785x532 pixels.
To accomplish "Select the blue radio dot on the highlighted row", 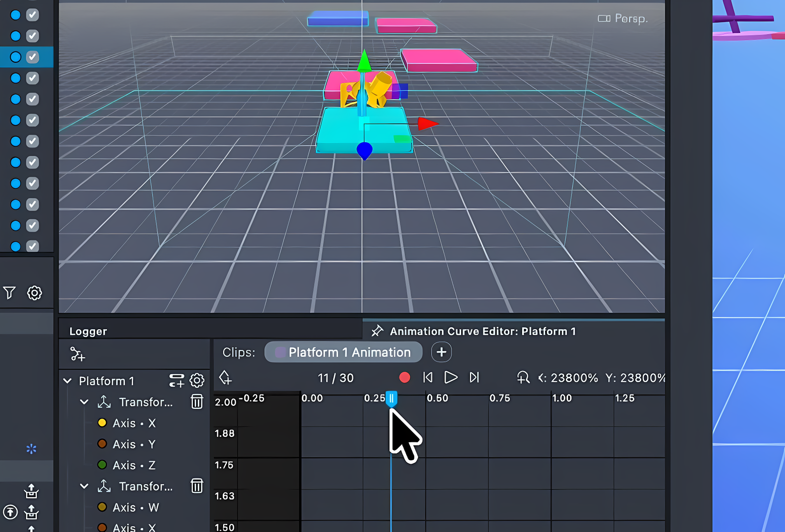I will pos(15,57).
